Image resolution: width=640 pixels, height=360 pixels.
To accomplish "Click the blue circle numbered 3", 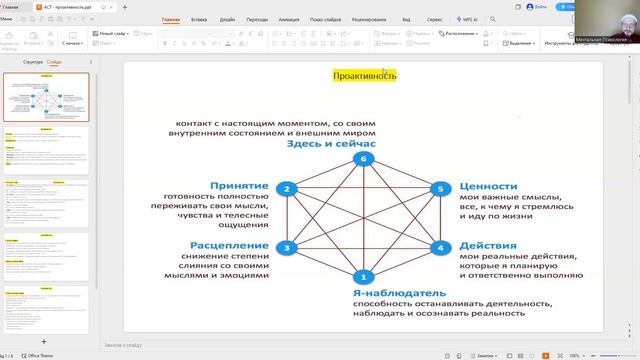I will 287,248.
